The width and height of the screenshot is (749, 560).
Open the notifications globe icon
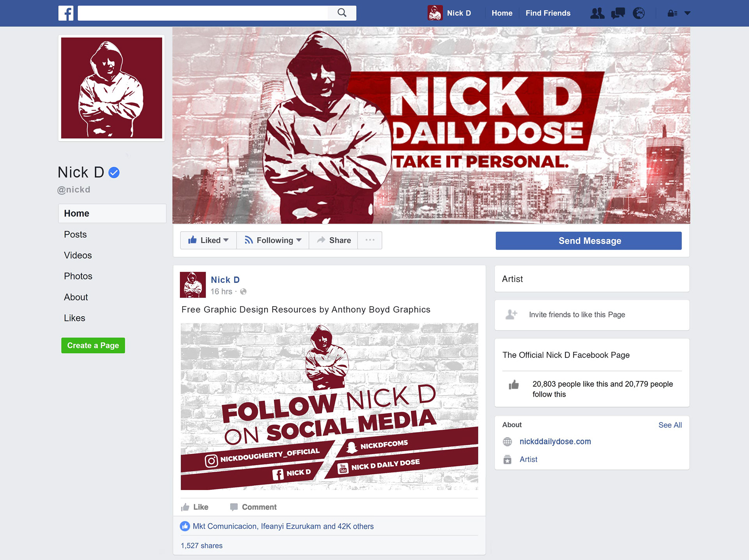(x=639, y=13)
